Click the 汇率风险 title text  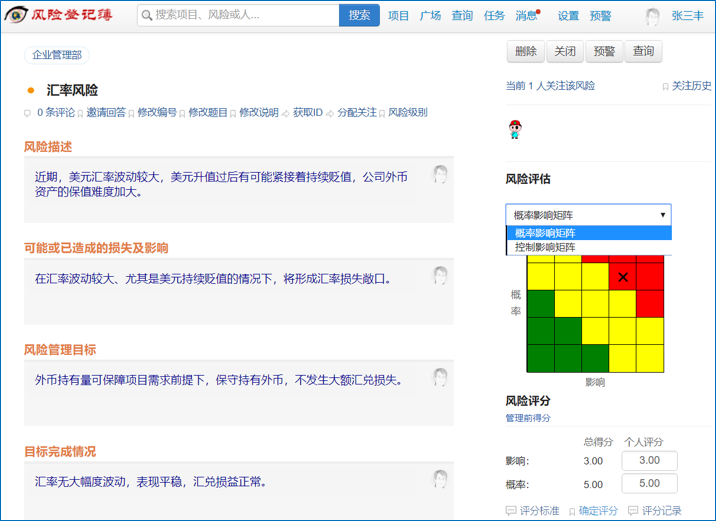pos(72,90)
